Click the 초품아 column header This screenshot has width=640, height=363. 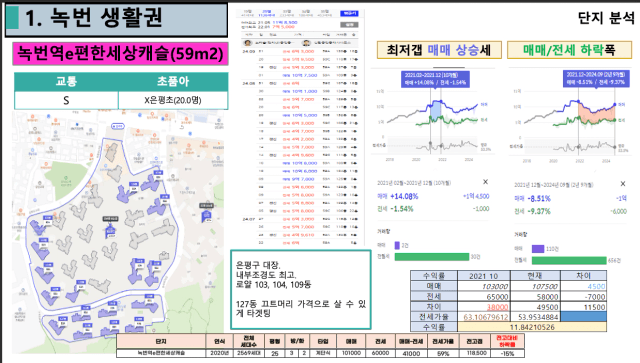[x=173, y=81]
